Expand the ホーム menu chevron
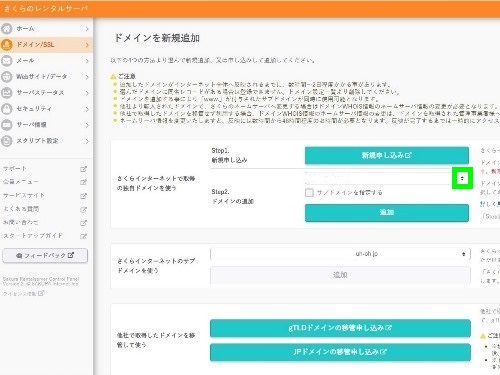The image size is (500, 375). [x=87, y=29]
